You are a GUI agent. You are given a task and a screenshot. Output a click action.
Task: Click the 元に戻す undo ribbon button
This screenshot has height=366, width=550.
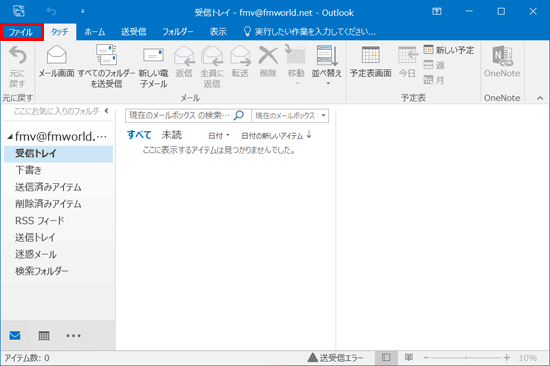[17, 67]
